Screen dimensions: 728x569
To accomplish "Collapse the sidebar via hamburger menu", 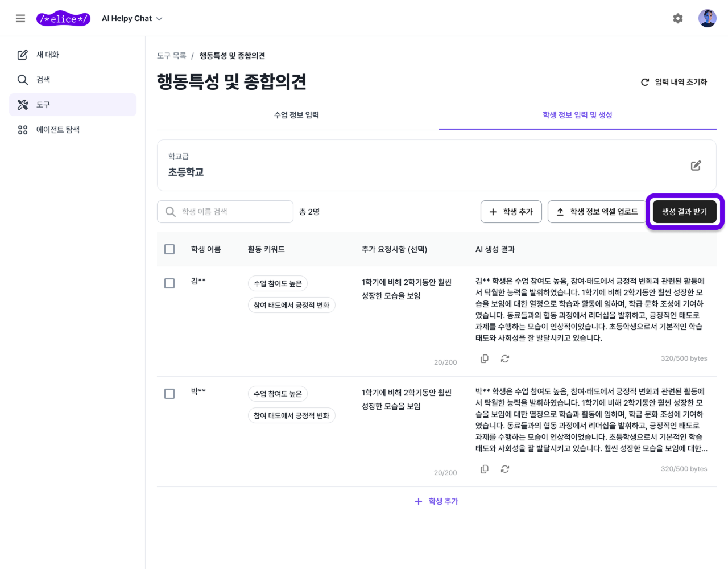I will tap(20, 18).
